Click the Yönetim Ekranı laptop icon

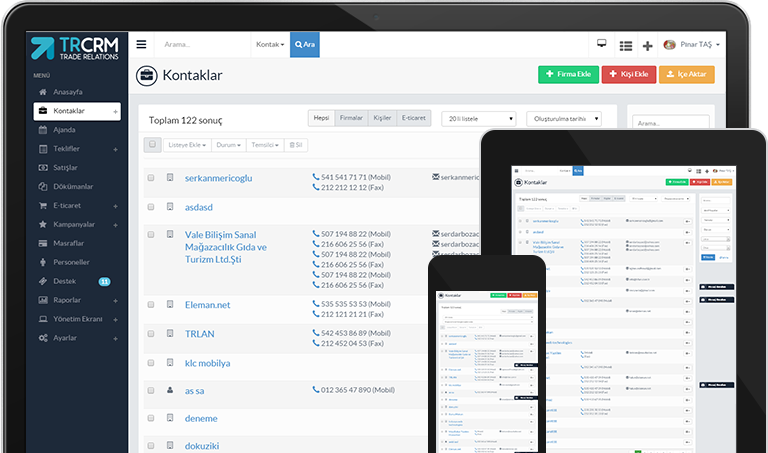pos(43,319)
